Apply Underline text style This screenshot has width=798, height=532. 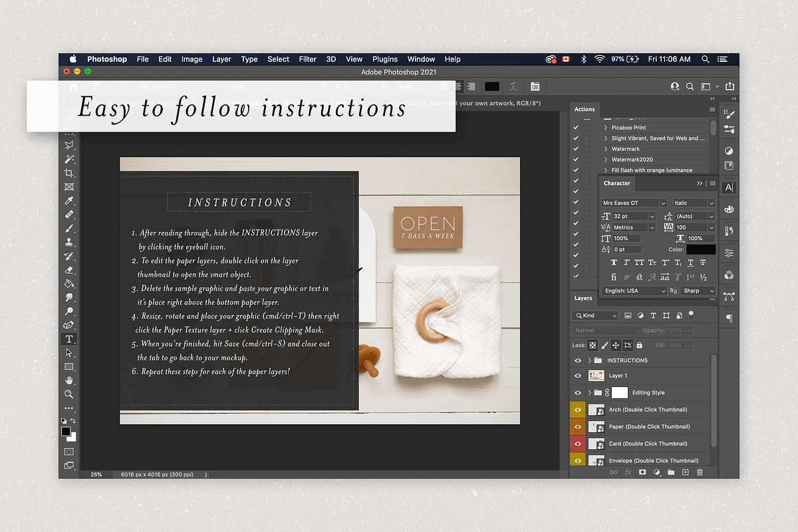(690, 263)
